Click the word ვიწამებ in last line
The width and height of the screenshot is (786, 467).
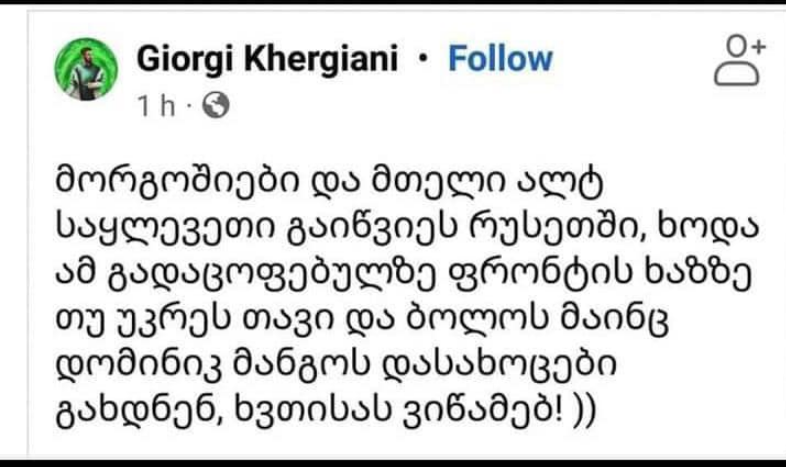click(481, 412)
